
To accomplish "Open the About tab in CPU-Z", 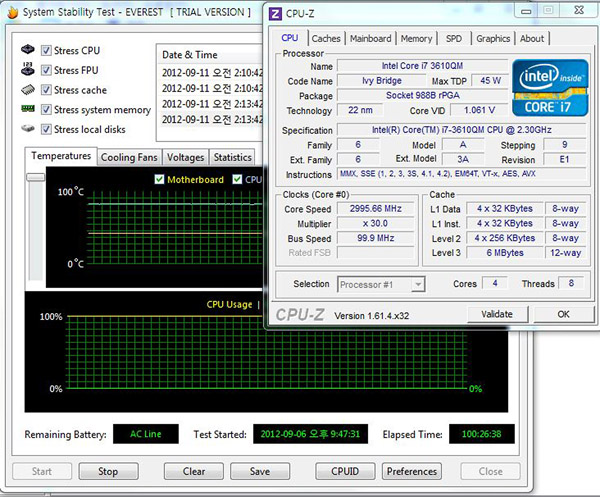I will pos(532,39).
